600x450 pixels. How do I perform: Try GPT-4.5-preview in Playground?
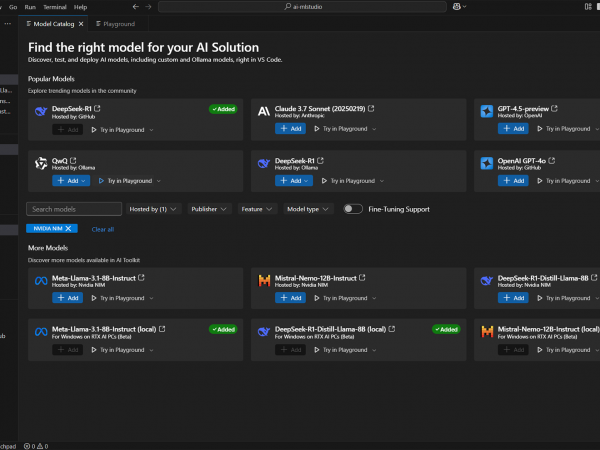(x=564, y=129)
